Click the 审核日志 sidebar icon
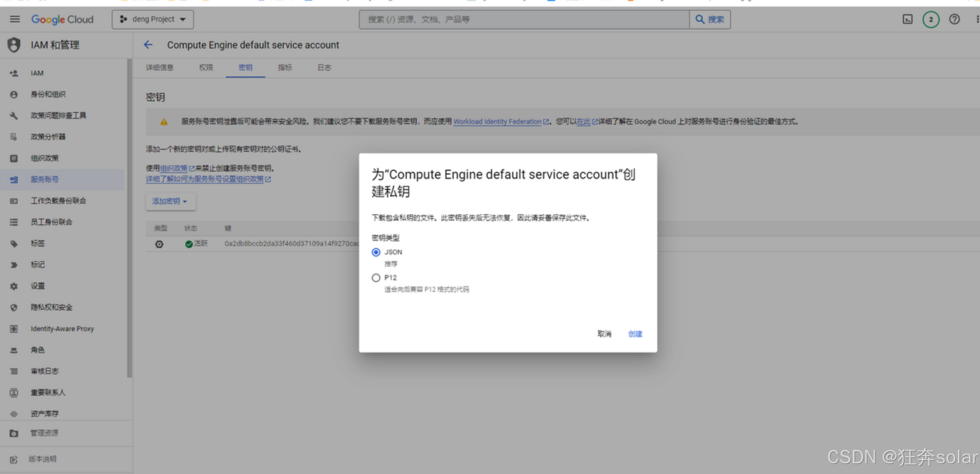 point(14,371)
